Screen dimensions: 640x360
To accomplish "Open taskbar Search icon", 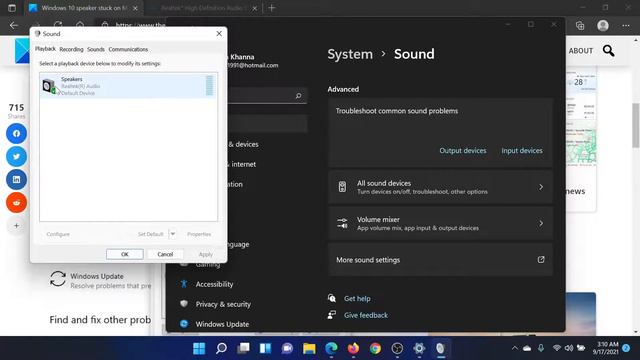I will 221,348.
